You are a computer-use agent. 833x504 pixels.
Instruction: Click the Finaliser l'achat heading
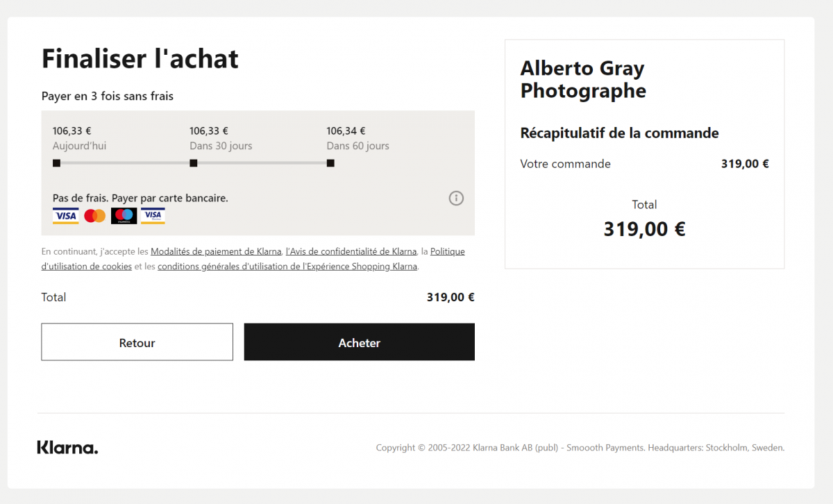[140, 59]
